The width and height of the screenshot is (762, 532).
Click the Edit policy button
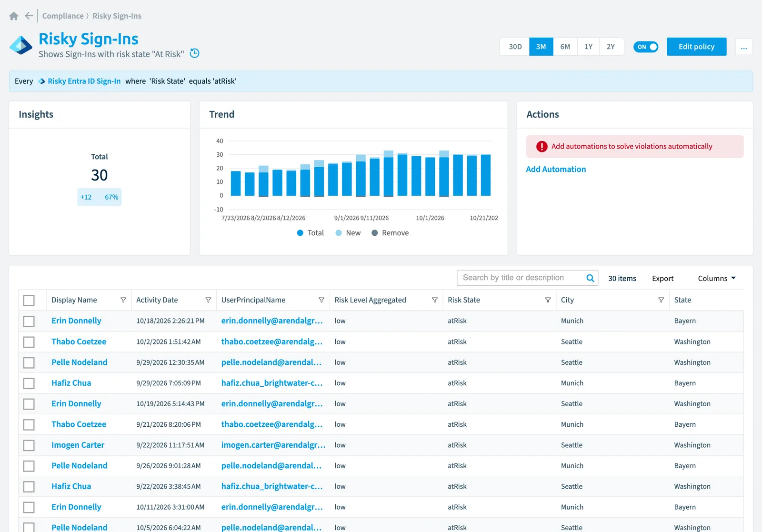coord(696,47)
